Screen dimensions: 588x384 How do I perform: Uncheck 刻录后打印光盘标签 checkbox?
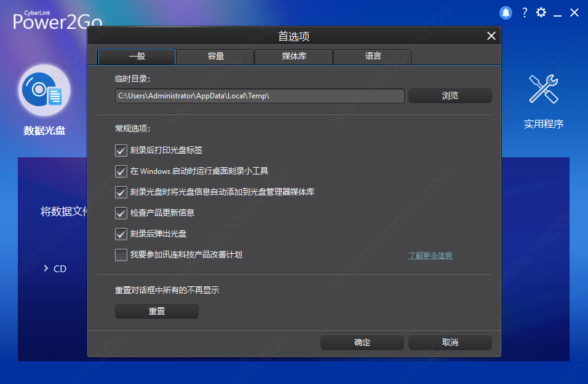pos(121,150)
